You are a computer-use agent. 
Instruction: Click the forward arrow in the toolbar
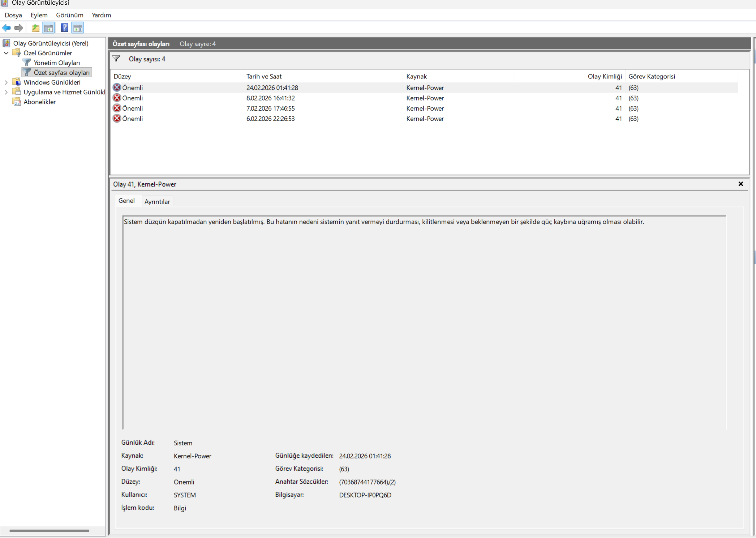(x=19, y=28)
